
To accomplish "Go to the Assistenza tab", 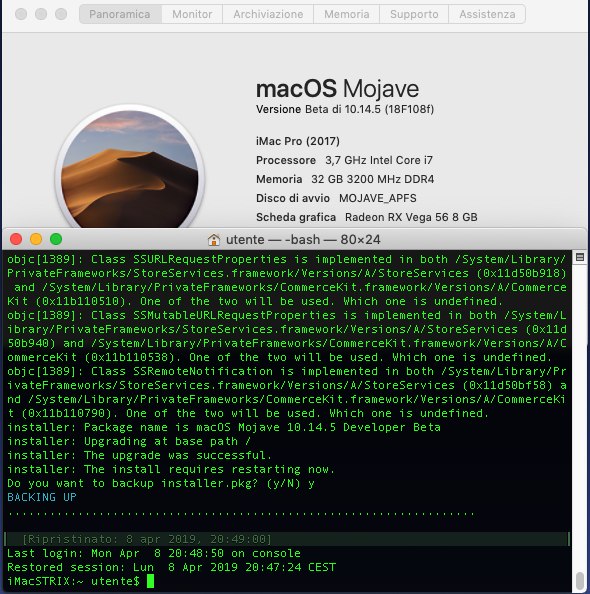I will [487, 14].
